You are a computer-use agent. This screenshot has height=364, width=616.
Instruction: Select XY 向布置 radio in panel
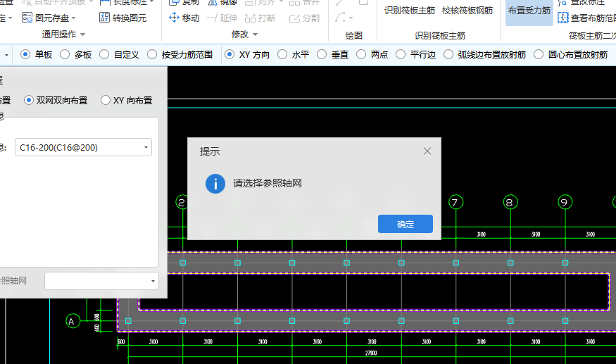coord(106,100)
